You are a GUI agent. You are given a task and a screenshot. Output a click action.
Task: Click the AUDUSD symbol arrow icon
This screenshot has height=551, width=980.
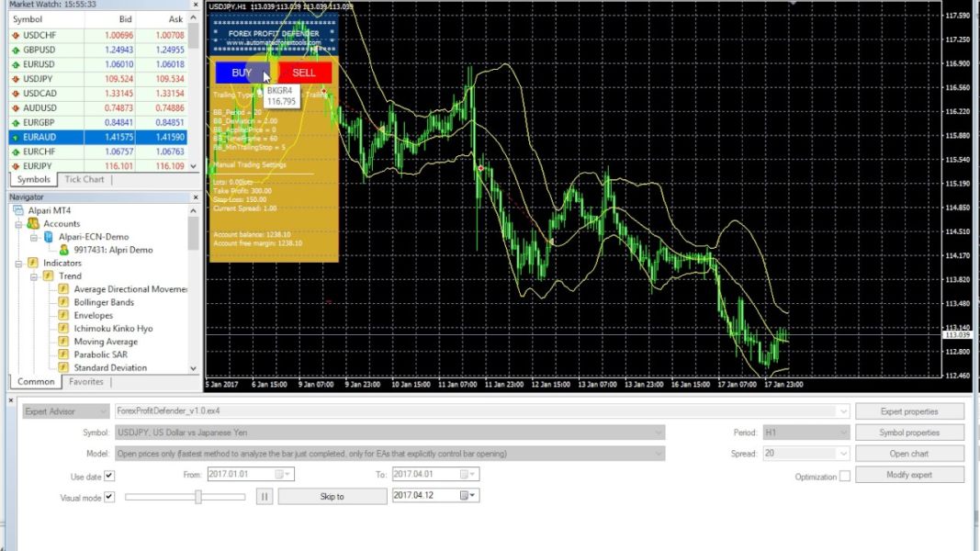[16, 108]
